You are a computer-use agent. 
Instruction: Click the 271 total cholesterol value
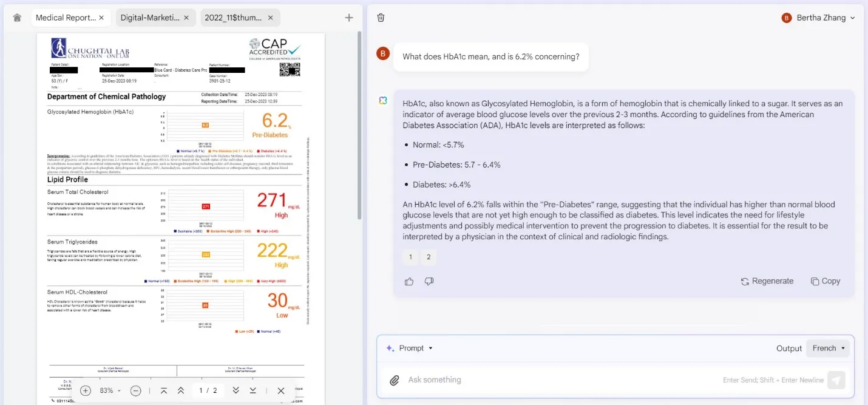pyautogui.click(x=271, y=200)
